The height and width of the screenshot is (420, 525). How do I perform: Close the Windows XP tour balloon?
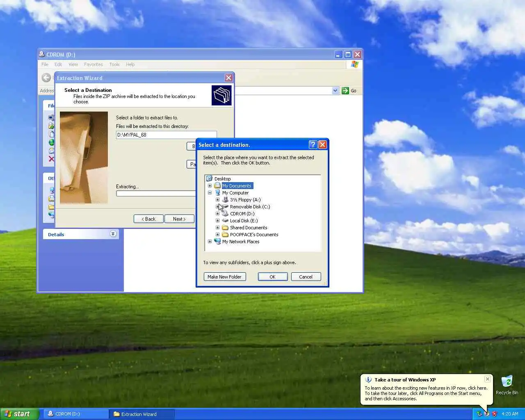click(487, 379)
